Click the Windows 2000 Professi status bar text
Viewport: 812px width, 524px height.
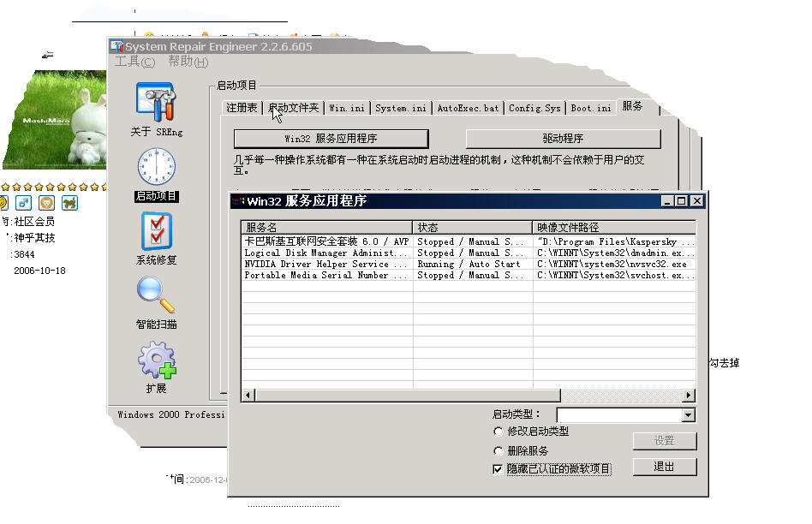point(171,414)
